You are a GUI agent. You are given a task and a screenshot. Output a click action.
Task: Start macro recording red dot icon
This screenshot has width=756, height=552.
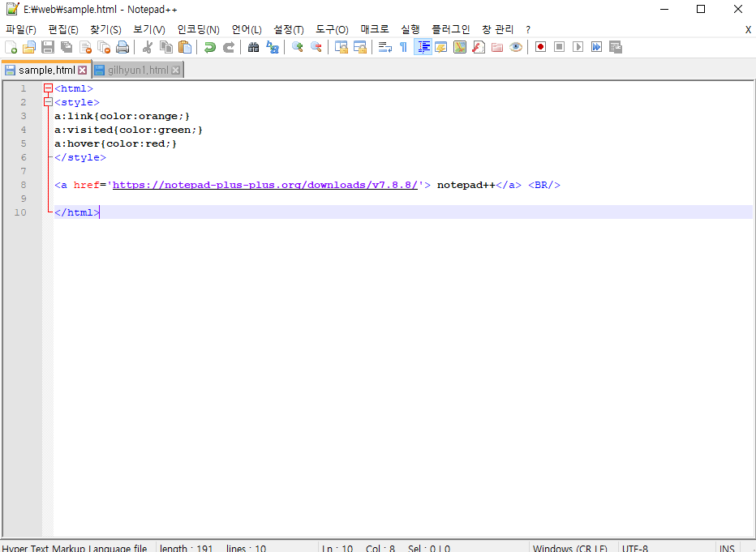(x=540, y=47)
